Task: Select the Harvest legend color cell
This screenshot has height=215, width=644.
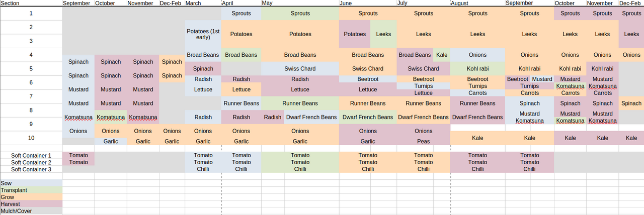Action: pos(31,204)
